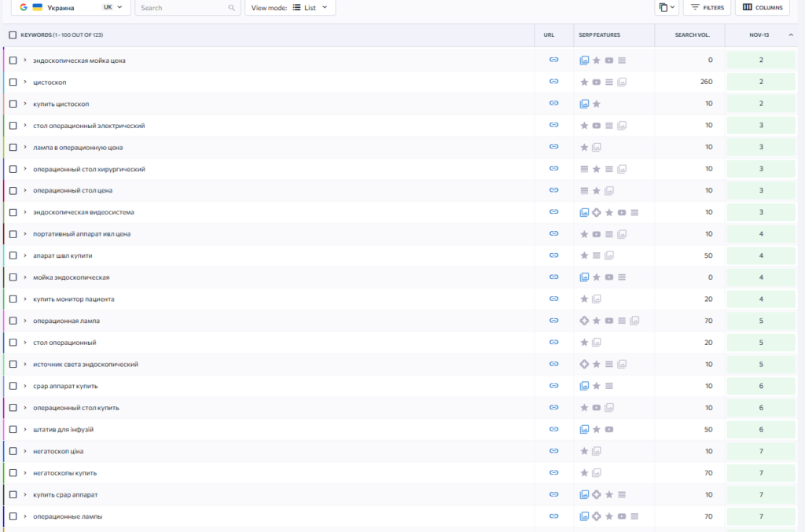Click star SERP icon for стол операционный row

pyautogui.click(x=584, y=343)
